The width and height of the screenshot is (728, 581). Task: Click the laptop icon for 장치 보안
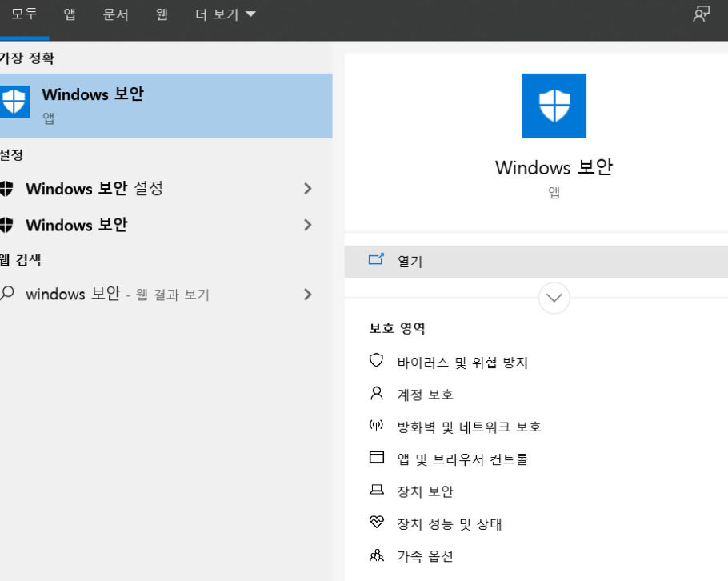tap(377, 490)
